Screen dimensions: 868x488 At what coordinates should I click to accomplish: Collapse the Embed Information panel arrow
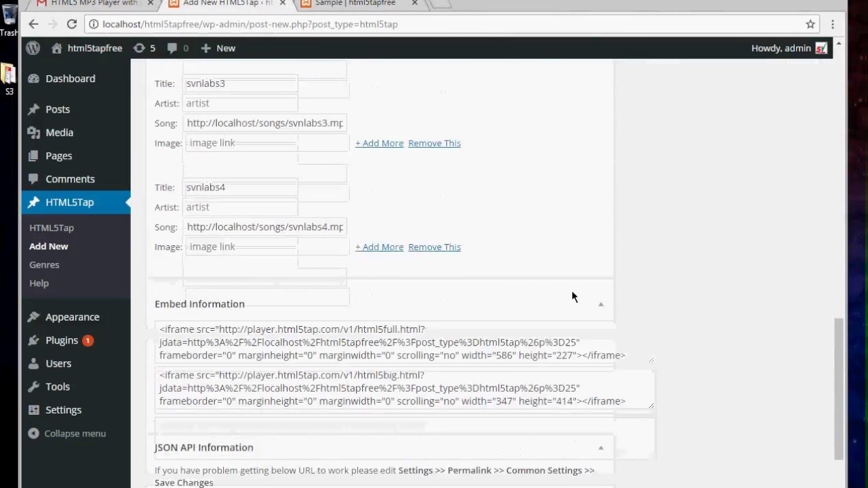pos(601,304)
